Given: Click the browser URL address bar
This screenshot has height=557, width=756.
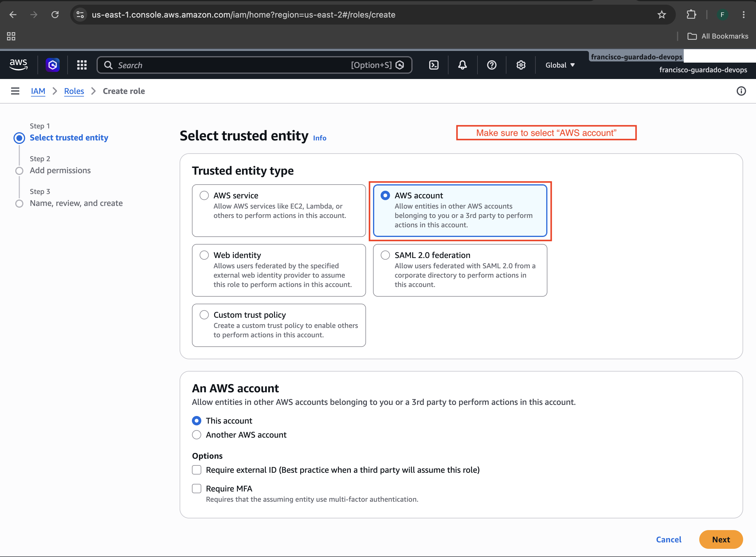Looking at the screenshot, I should coord(373,15).
